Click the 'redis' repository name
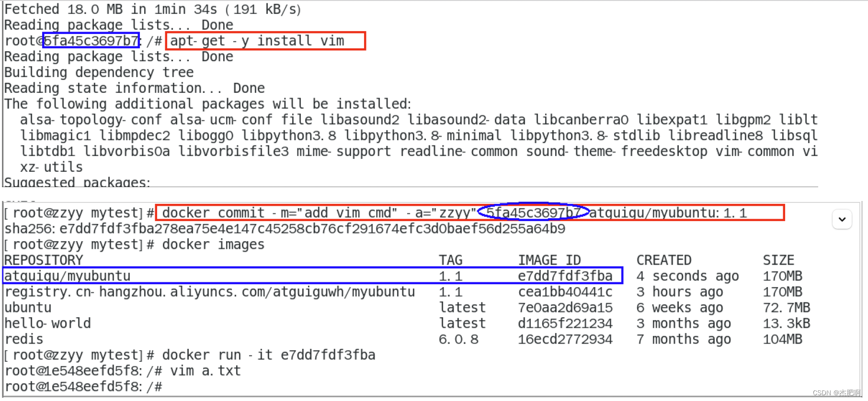The height and width of the screenshot is (401, 868). 24,339
